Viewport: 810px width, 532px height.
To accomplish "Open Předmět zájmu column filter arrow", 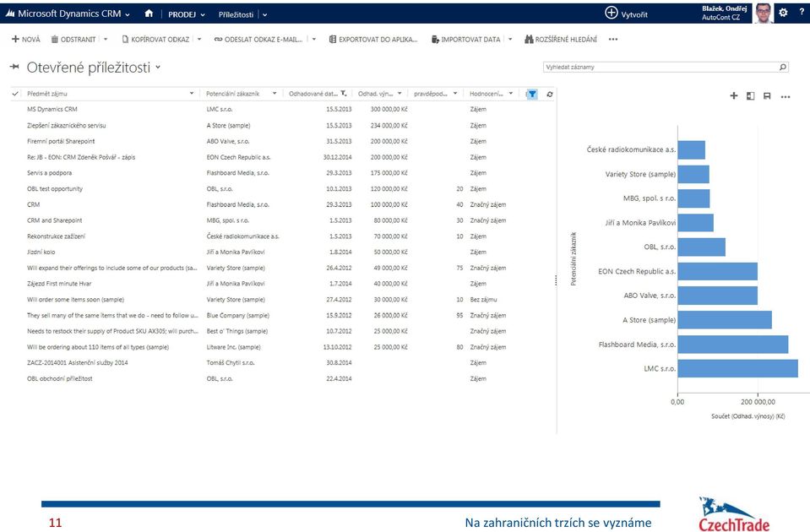I will (x=192, y=94).
